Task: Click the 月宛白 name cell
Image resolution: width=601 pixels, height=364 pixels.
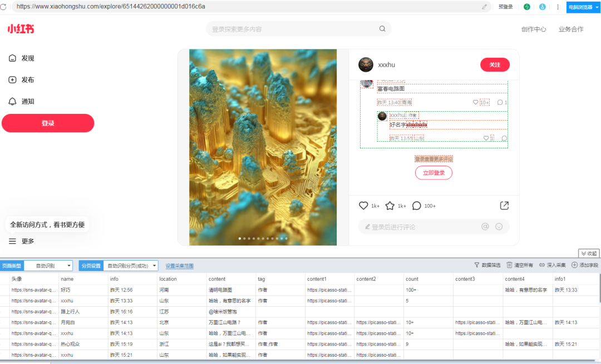Action: click(x=83, y=322)
